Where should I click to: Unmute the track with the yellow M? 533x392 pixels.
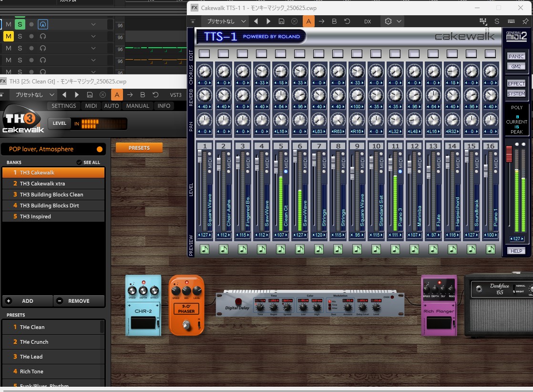tap(9, 36)
